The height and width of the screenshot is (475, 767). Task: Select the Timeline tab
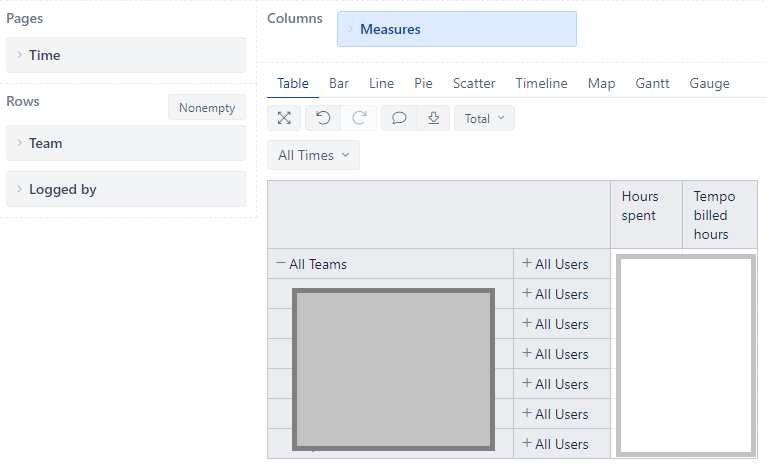tap(541, 83)
